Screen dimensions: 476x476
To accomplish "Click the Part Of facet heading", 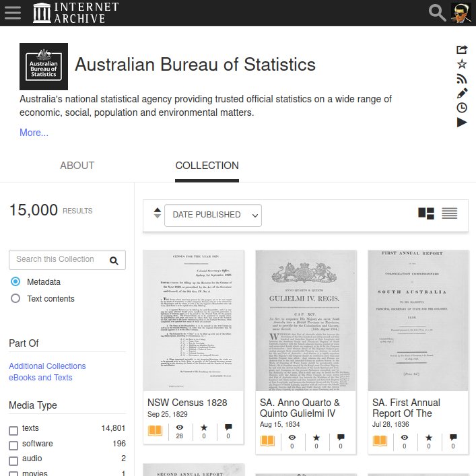I will coord(24,343).
